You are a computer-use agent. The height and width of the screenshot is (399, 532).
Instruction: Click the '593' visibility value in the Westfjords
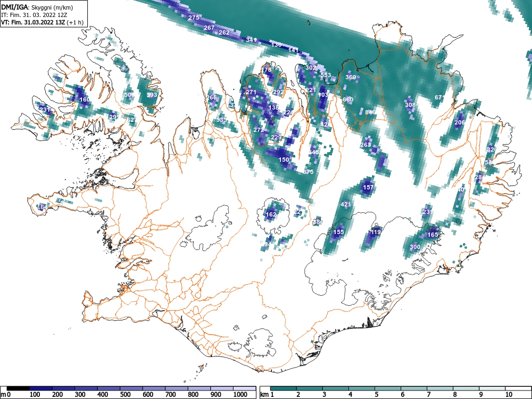tap(152, 95)
